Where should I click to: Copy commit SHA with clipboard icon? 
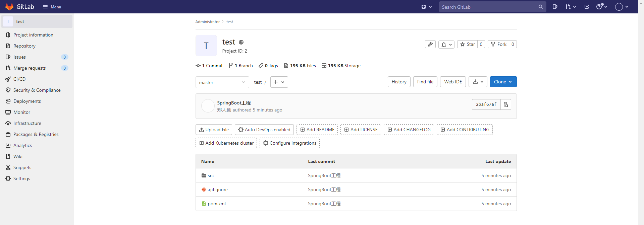pyautogui.click(x=505, y=104)
